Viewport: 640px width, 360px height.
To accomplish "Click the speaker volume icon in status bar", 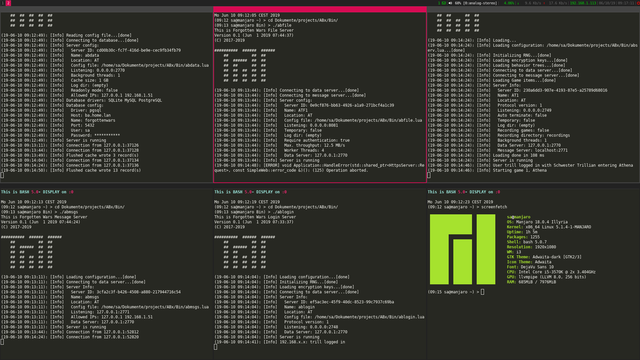I will pyautogui.click(x=450, y=3).
